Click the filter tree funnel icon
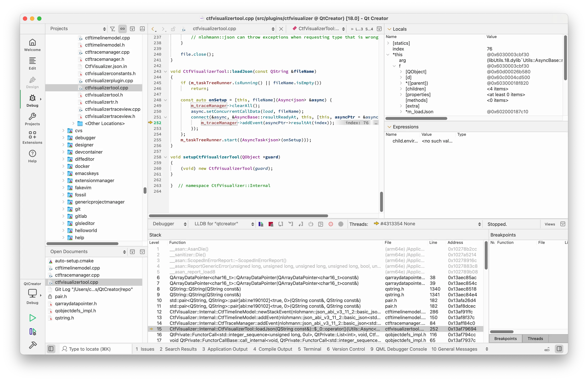Screen dimensions: 588x381 112,29
